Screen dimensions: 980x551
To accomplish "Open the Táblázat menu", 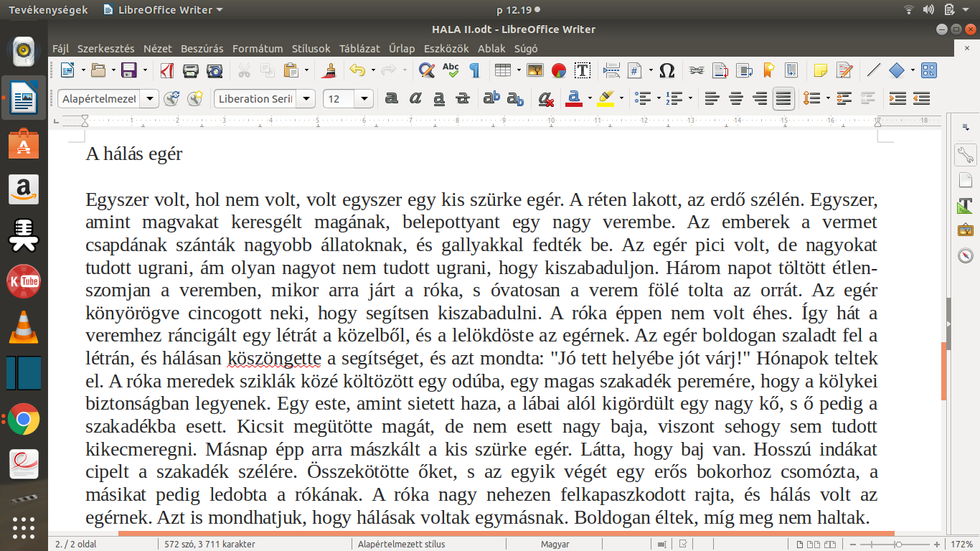I will pos(359,49).
